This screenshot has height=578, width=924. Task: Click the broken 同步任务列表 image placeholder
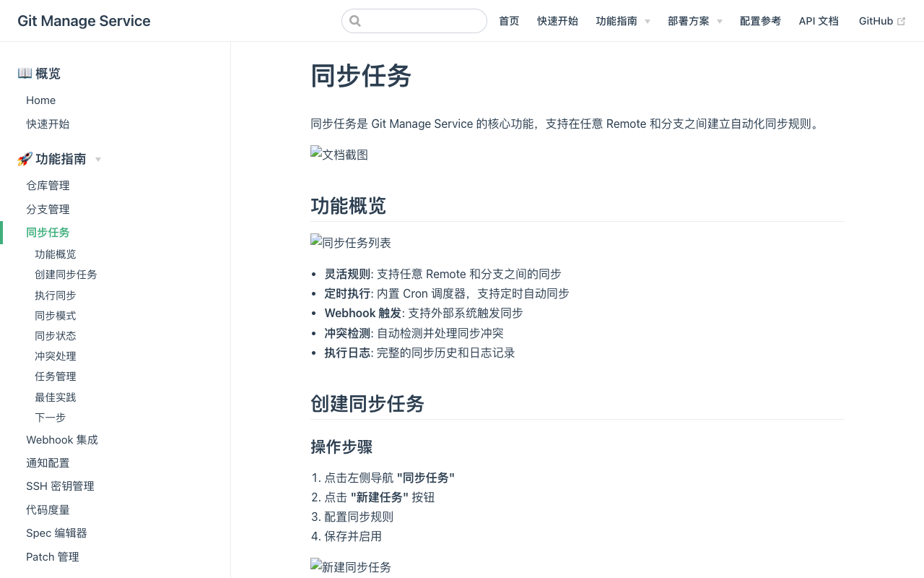[x=351, y=243]
